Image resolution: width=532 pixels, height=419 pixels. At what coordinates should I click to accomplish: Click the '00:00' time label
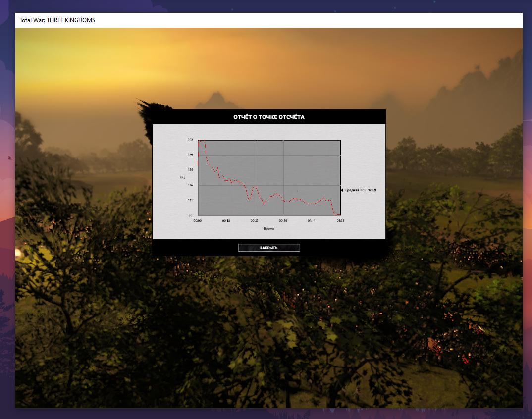coord(198,220)
